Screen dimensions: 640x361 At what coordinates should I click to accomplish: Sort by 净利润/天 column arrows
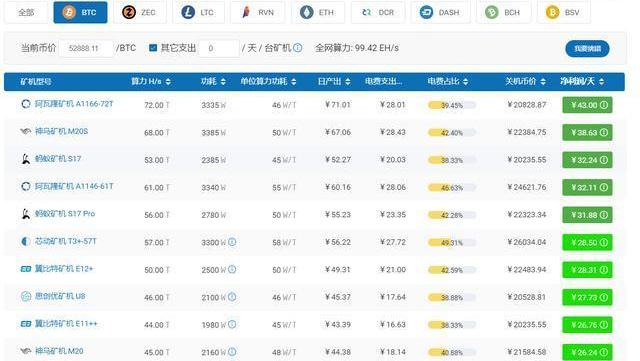pyautogui.click(x=602, y=82)
